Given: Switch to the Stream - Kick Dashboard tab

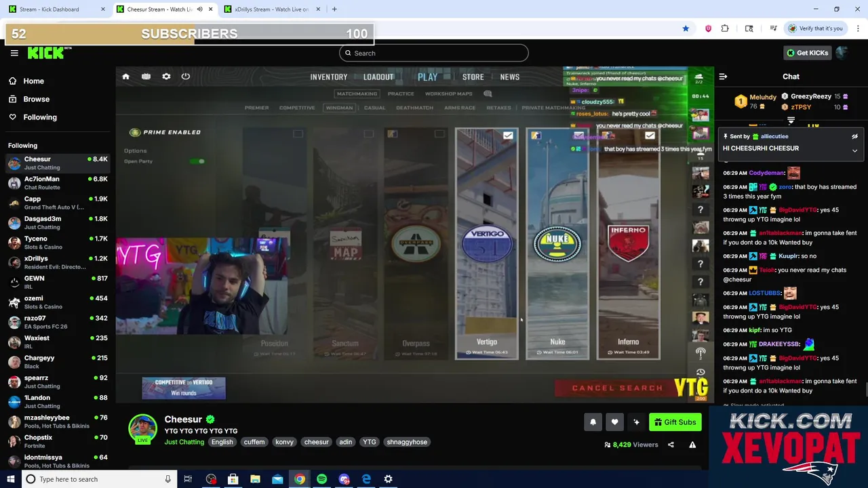Looking at the screenshot, I should point(56,9).
